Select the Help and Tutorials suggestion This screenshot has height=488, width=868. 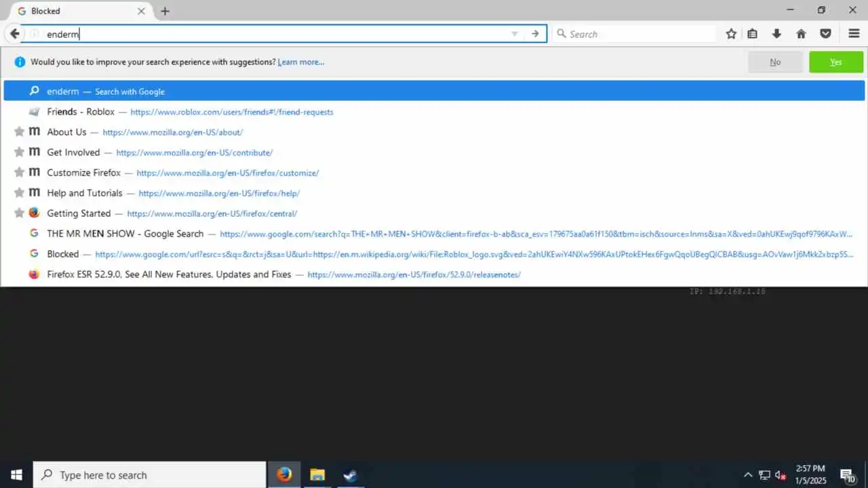tap(434, 192)
